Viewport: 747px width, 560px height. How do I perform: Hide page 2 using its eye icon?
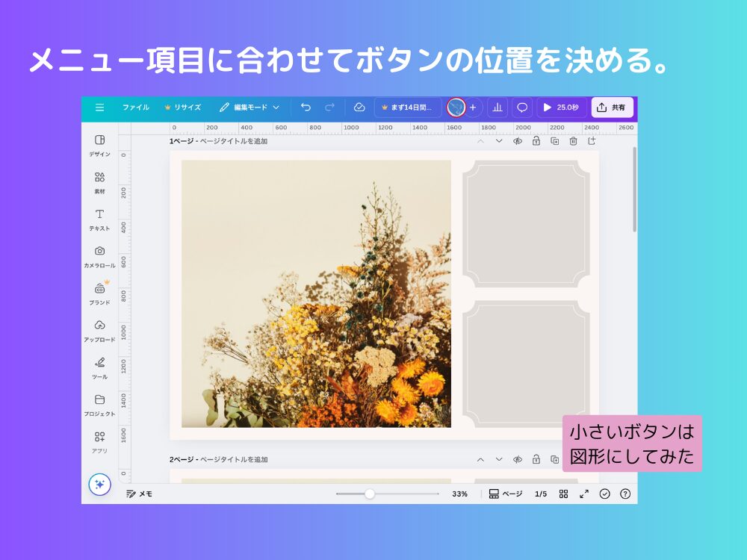[x=517, y=459]
